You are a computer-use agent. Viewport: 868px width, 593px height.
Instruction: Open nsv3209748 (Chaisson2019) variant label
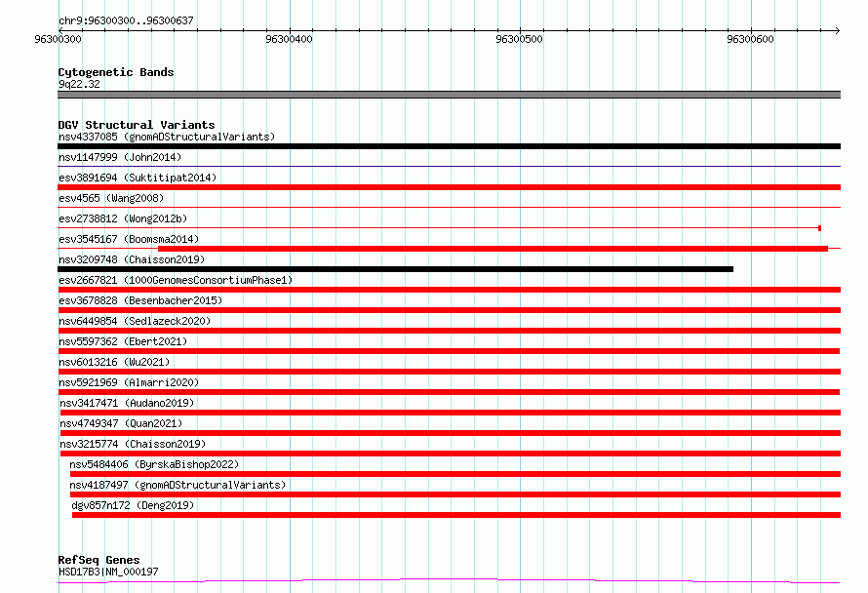click(132, 259)
